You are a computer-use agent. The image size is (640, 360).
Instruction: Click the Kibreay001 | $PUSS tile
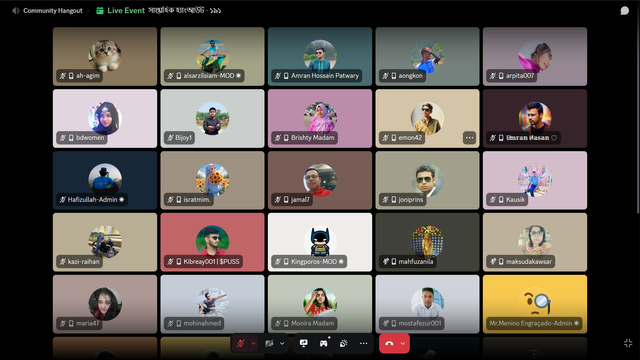tap(212, 242)
